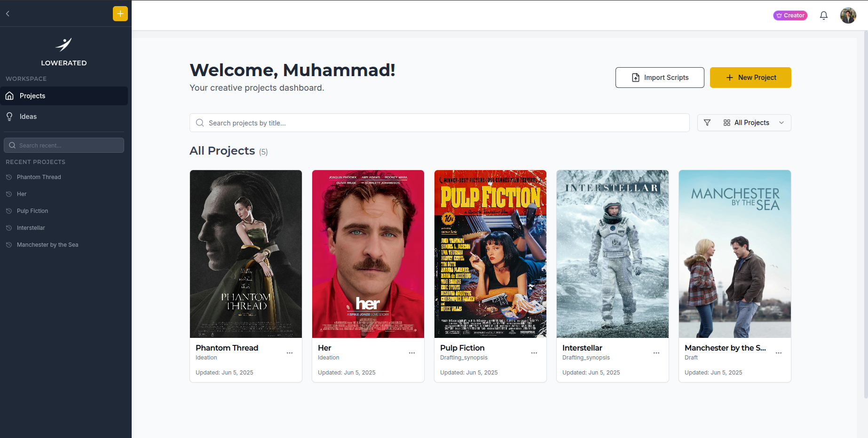This screenshot has width=868, height=438.
Task: Click All Projects (5) heading
Action: pos(229,151)
